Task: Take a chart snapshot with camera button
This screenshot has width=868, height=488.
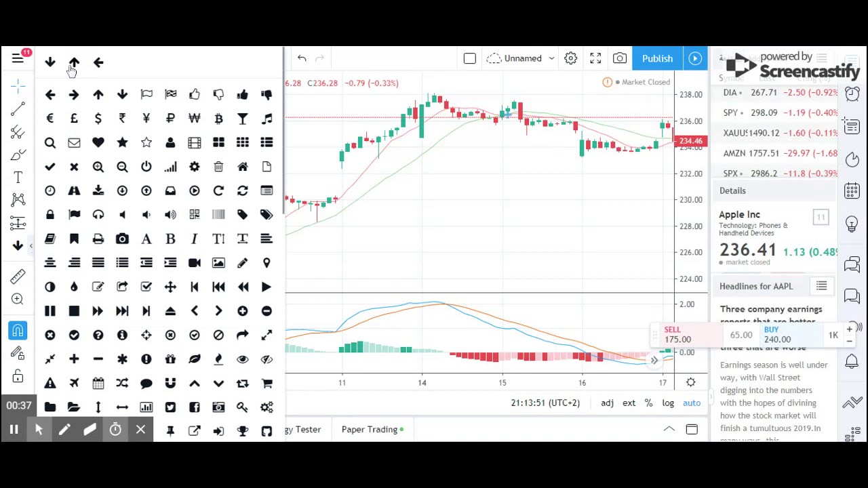Action: [x=620, y=58]
